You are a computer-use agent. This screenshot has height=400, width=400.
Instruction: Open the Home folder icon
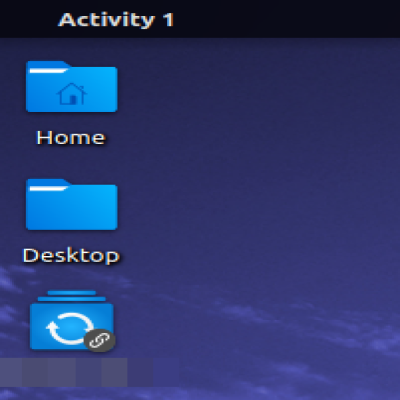click(x=71, y=87)
